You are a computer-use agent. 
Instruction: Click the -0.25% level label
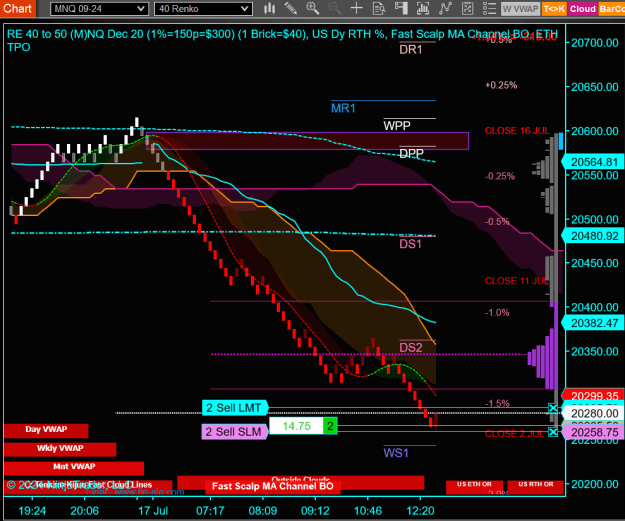coord(500,176)
